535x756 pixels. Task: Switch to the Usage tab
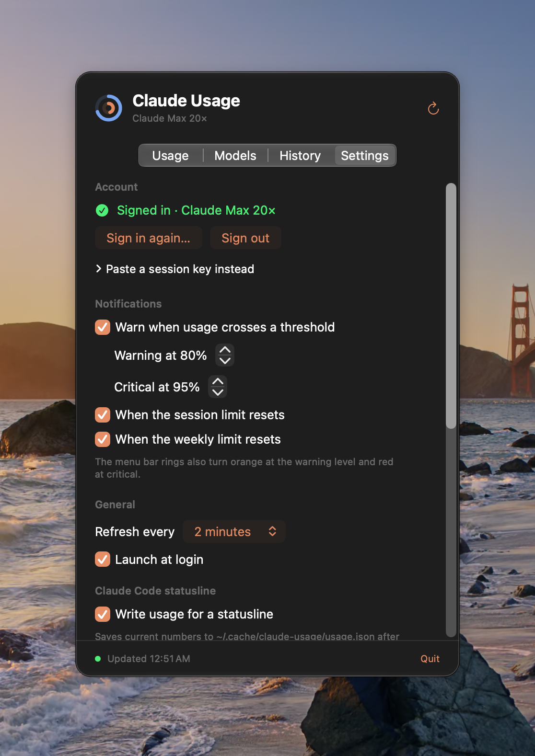(170, 156)
